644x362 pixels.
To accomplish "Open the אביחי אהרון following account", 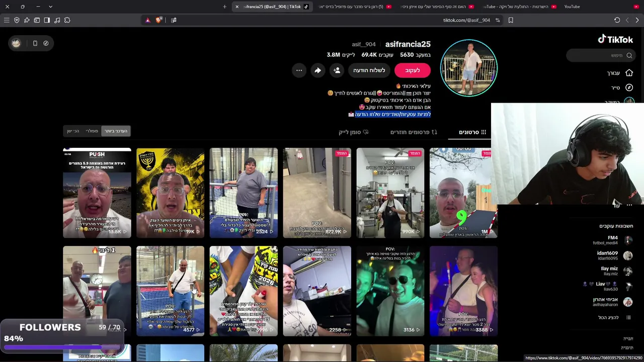I will coord(612,302).
